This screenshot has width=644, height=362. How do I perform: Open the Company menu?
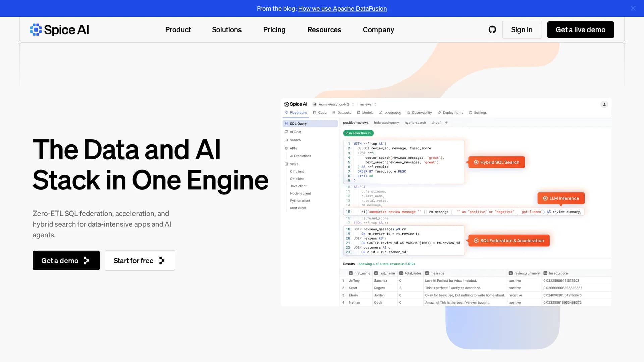[378, 29]
